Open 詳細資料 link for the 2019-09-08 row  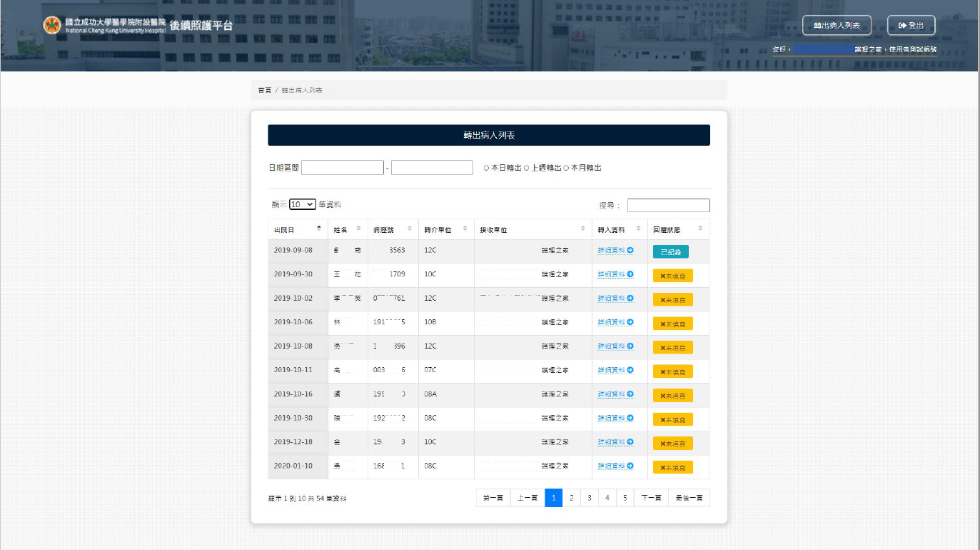click(615, 251)
